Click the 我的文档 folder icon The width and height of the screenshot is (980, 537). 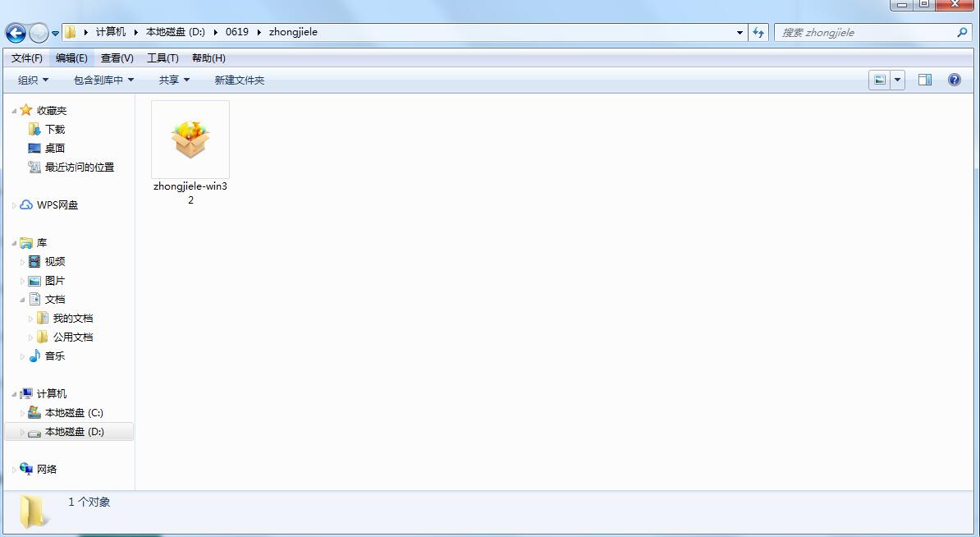point(43,319)
